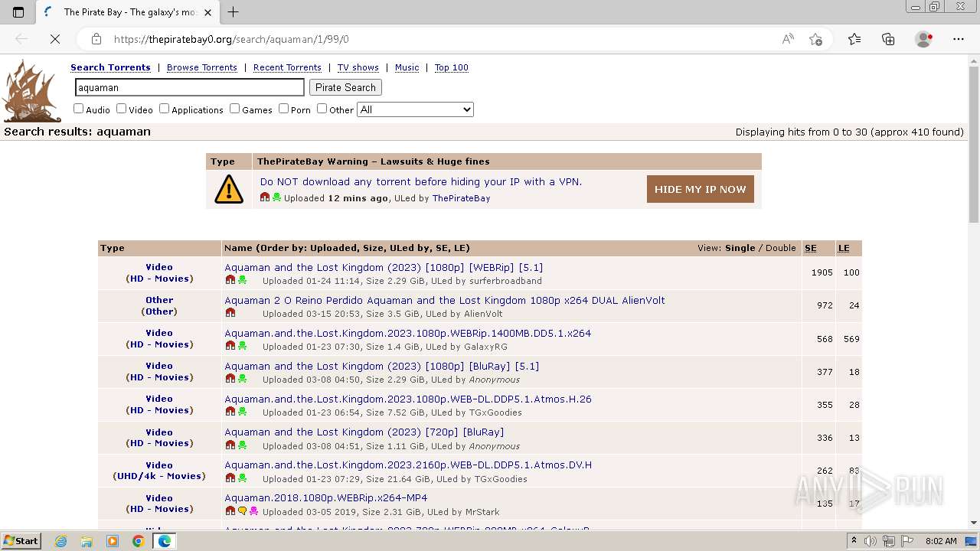This screenshot has height=551, width=980.
Task: Check the Games filter checkbox
Action: pyautogui.click(x=234, y=109)
